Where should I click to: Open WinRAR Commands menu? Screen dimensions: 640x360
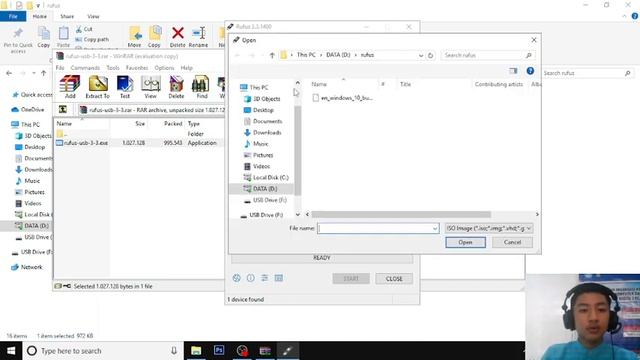(85, 68)
